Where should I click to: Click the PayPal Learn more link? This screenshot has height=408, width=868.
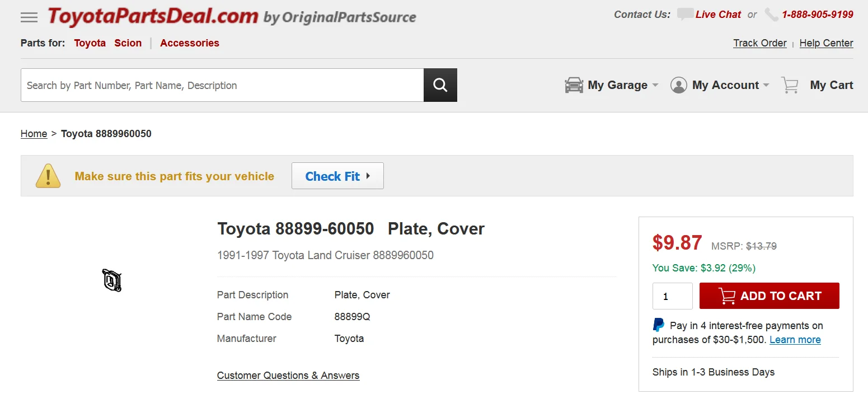pos(795,340)
